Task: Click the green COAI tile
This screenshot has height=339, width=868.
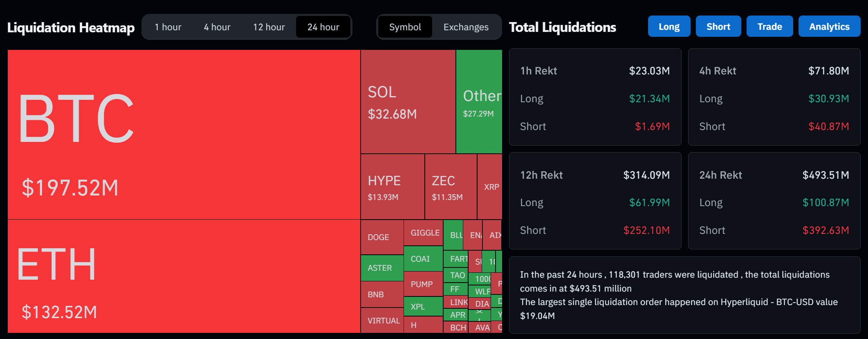Action: [x=423, y=259]
